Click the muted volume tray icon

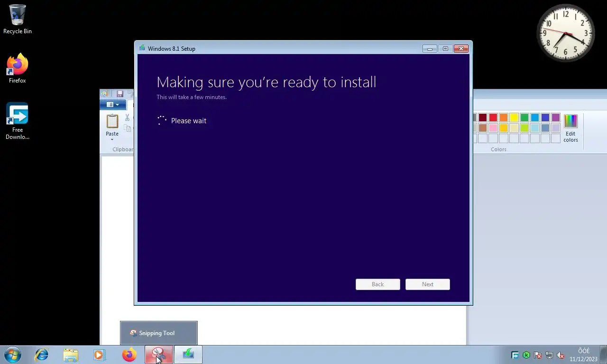pos(561,355)
